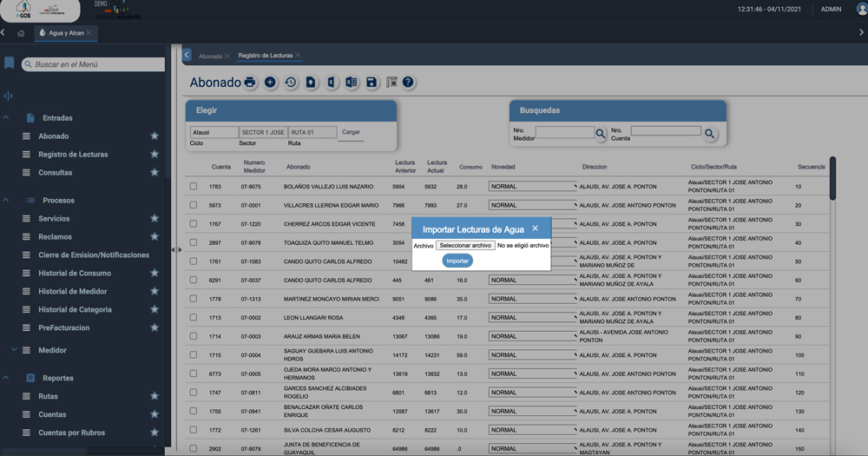Open Cierre de Emision/Notificaciones menu item

click(x=94, y=255)
